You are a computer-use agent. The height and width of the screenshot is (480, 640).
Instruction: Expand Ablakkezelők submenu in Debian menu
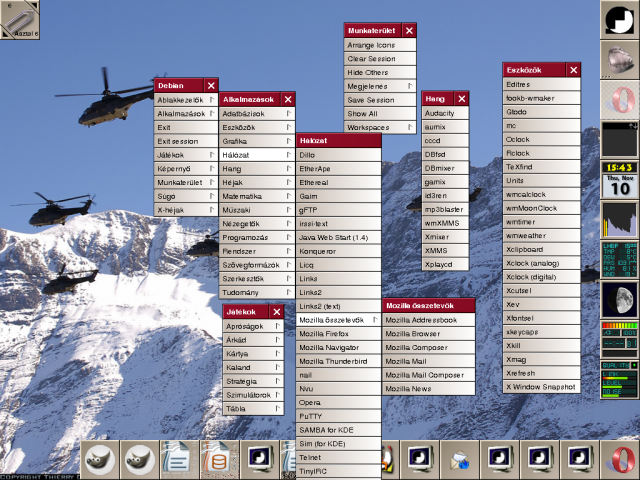coord(186,100)
